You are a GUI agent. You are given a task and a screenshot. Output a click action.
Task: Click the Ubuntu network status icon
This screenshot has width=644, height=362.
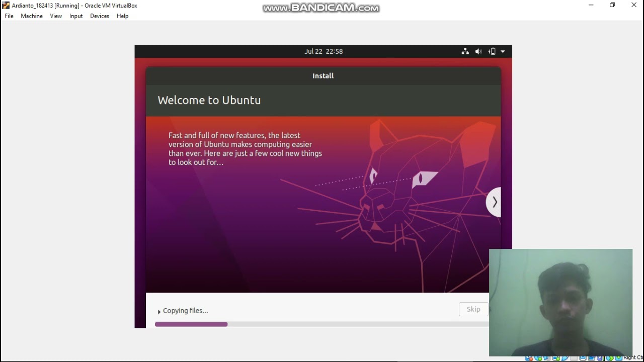(x=465, y=51)
